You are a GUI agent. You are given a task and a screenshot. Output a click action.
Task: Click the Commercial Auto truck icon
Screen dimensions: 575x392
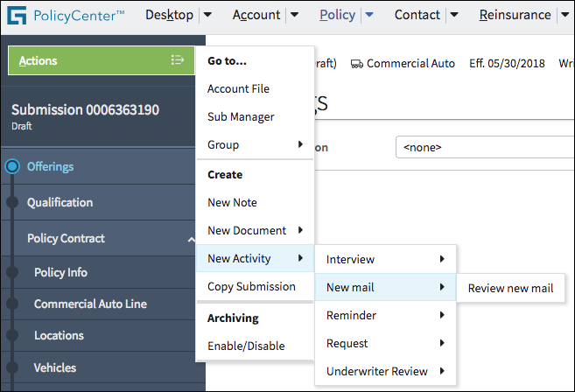[x=357, y=64]
